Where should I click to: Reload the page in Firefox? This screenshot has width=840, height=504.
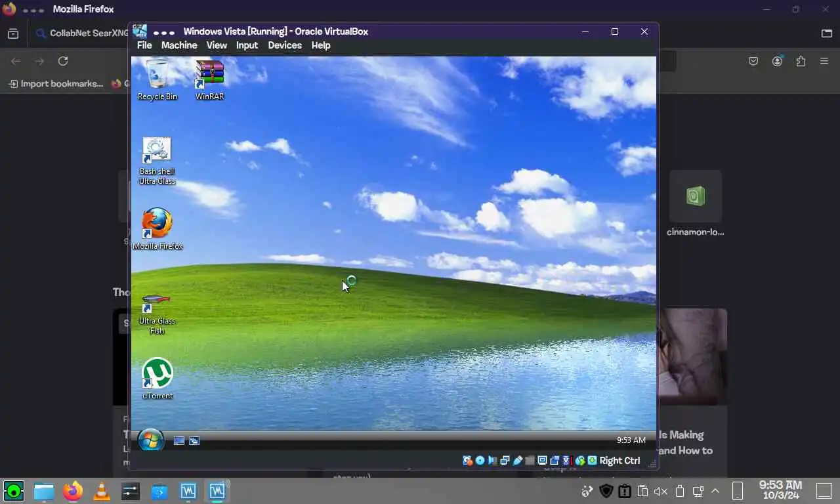[x=63, y=61]
